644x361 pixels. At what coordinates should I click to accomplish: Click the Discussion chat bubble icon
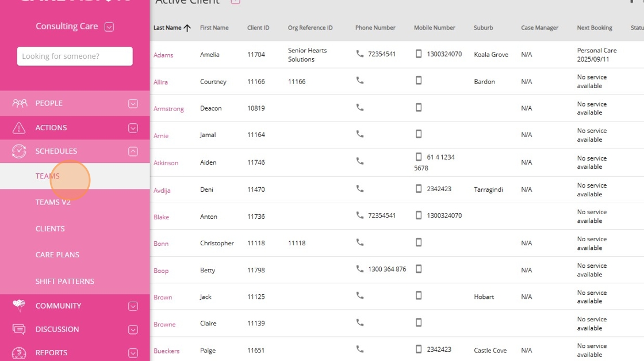pyautogui.click(x=19, y=329)
